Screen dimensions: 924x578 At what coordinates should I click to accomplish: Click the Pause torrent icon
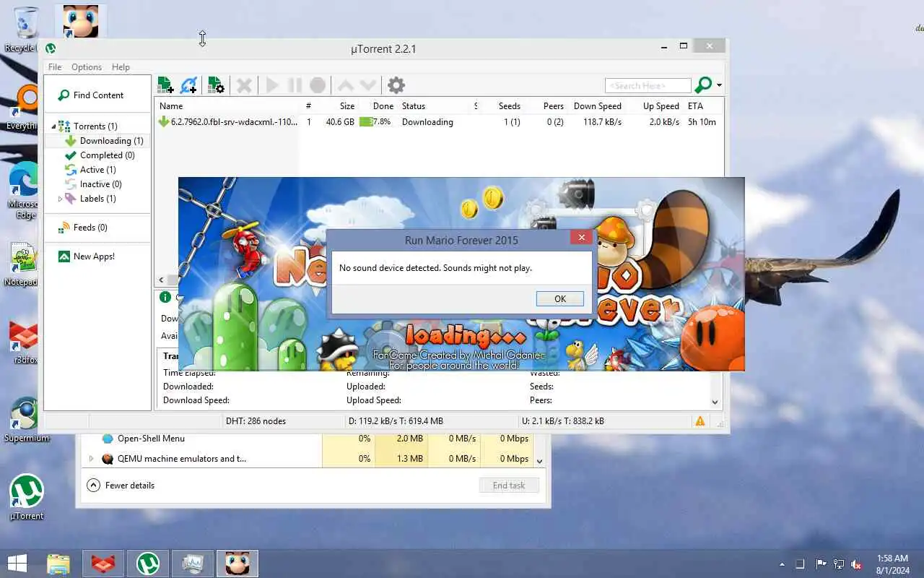click(295, 85)
